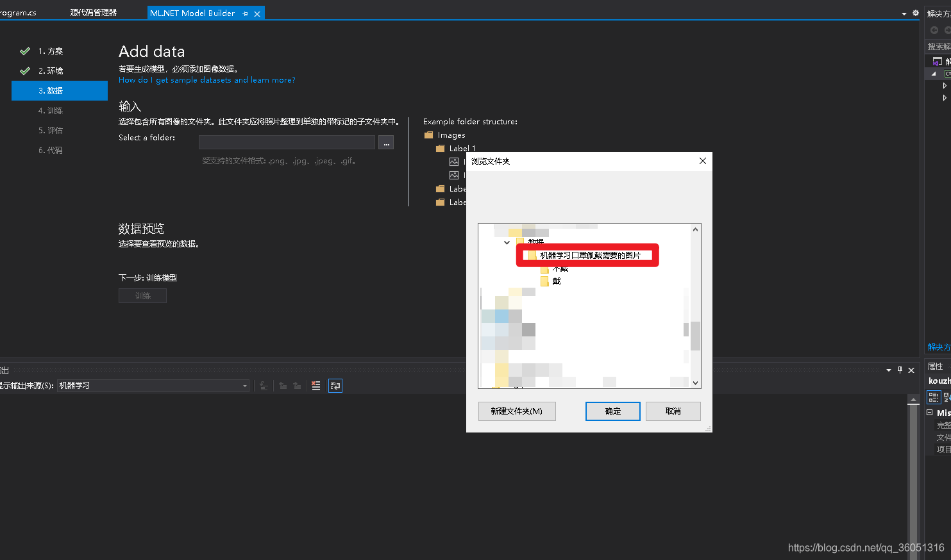Expand the second collapsed Solution Explorer child node
The height and width of the screenshot is (560, 951).
(945, 98)
